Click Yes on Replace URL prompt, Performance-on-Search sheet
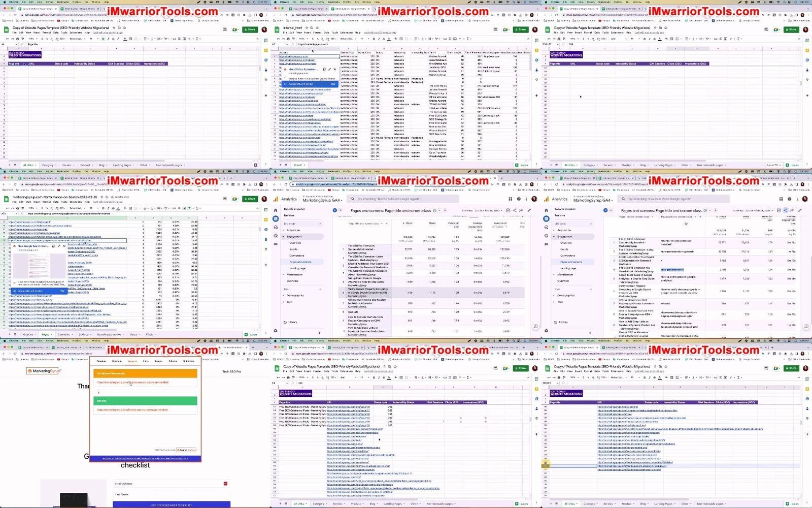 (x=62, y=291)
